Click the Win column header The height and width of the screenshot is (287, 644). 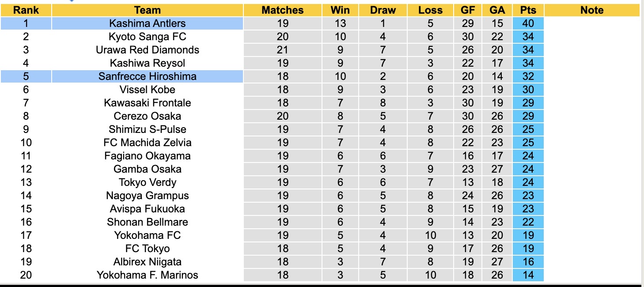coord(340,10)
